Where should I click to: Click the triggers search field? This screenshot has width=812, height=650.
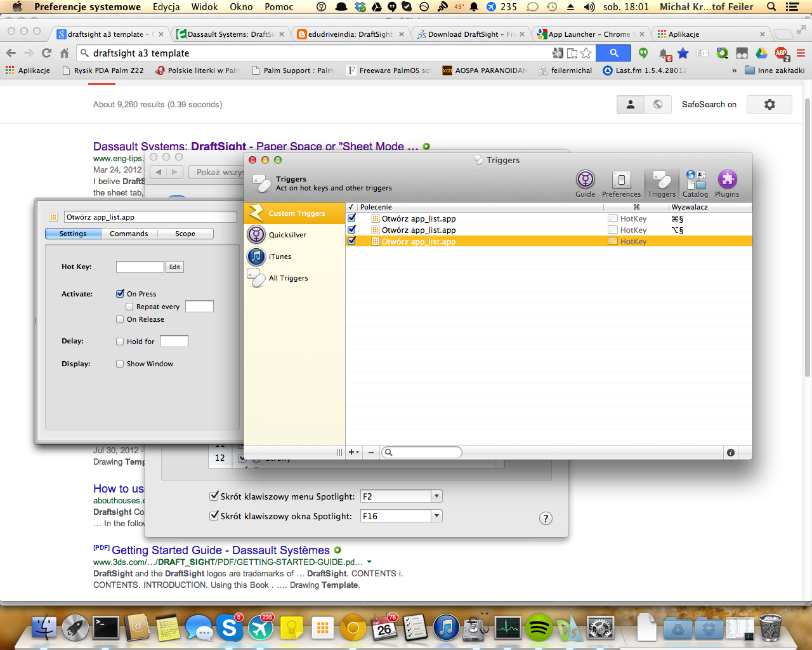[422, 453]
